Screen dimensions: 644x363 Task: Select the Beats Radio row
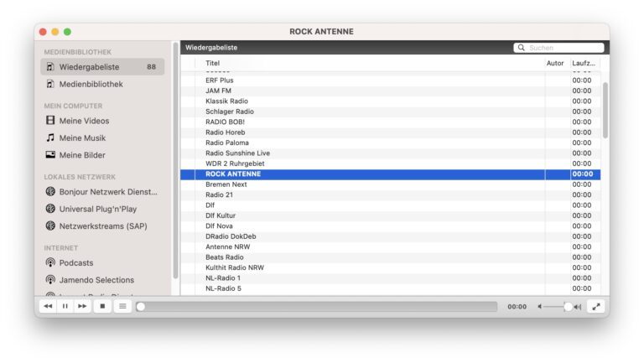(390, 257)
